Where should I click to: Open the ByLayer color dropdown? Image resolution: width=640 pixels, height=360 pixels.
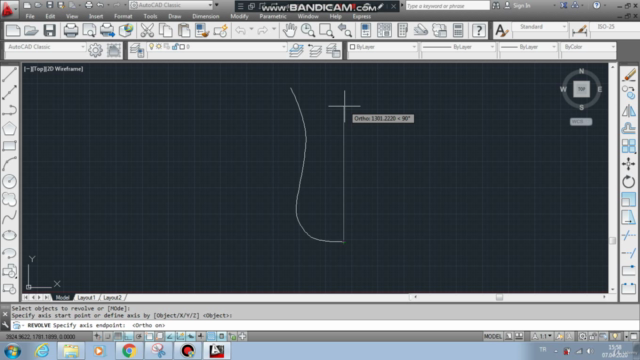382,47
